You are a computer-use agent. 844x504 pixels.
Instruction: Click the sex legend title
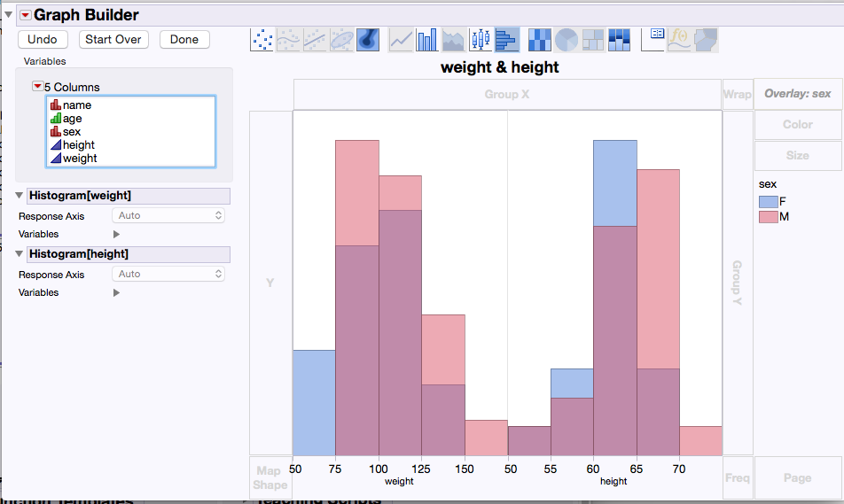coord(768,184)
